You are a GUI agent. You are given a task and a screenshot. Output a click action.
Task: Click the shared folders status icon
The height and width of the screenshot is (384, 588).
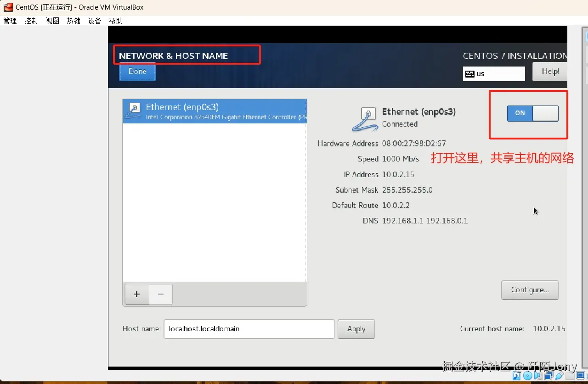[570, 376]
